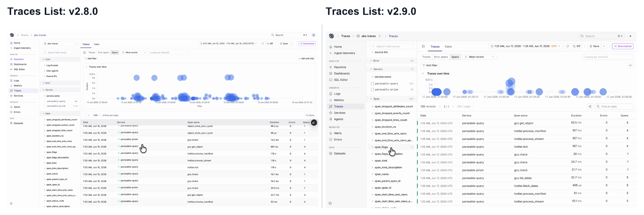Open Save arrow dropdown in v2.9.0

tap(604, 46)
